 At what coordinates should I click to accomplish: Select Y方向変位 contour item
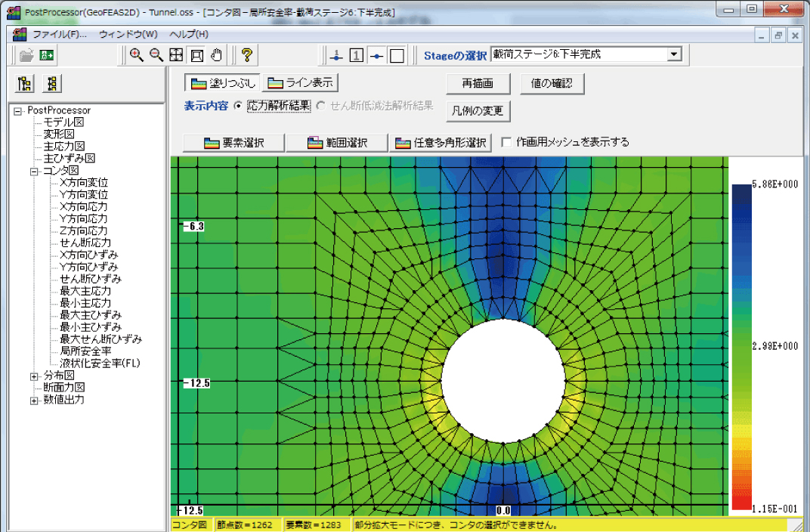pos(84,195)
